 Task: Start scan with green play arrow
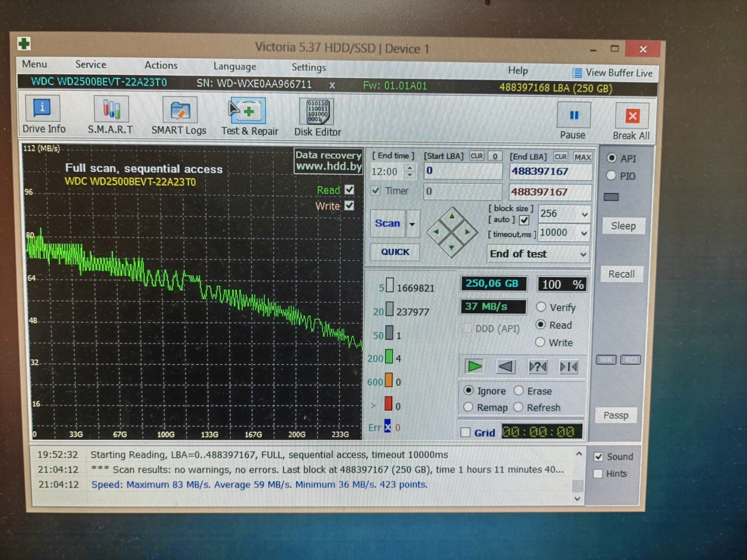pyautogui.click(x=474, y=366)
